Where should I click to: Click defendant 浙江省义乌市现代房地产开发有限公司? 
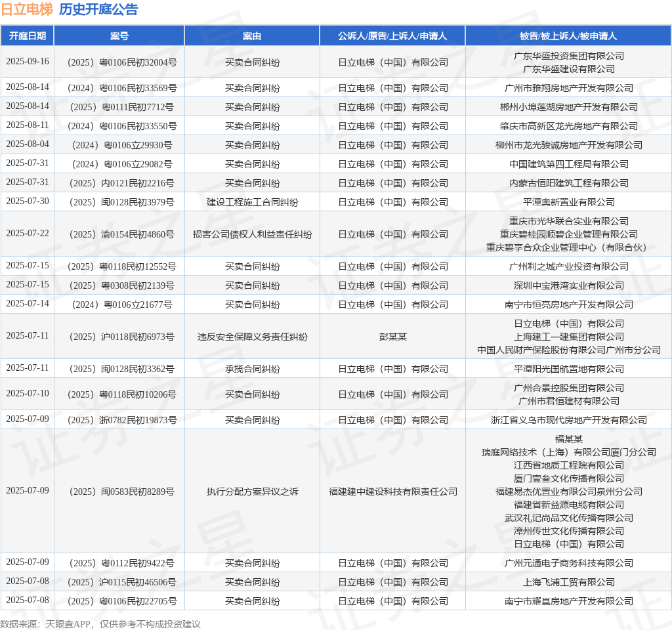coord(569,420)
